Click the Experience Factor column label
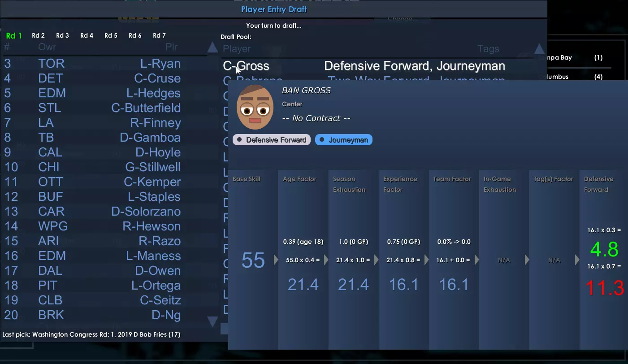The width and height of the screenshot is (628, 364). [400, 184]
